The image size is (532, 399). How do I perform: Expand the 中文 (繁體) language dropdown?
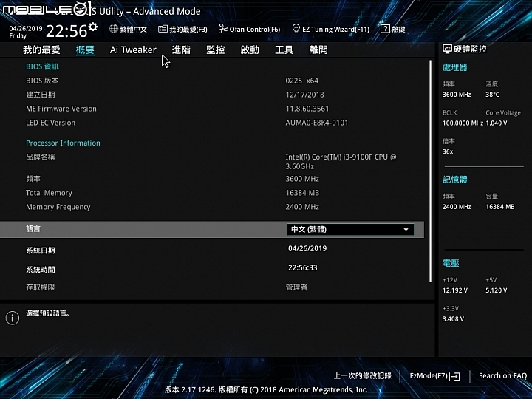click(x=350, y=230)
